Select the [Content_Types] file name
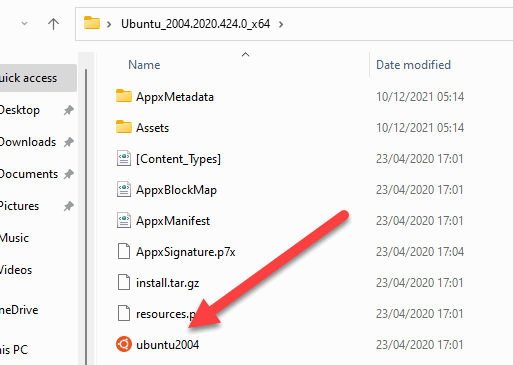Screen dimensions: 513x365 (178, 159)
